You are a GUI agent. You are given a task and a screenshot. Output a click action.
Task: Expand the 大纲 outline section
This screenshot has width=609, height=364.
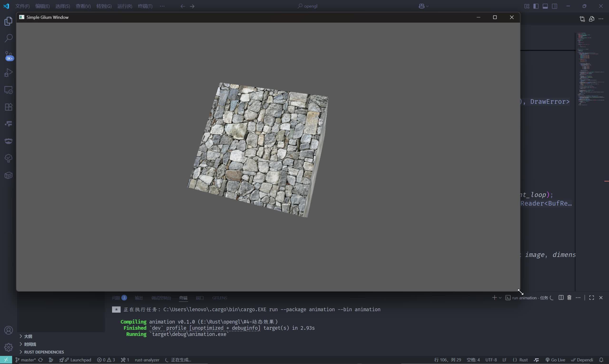pyautogui.click(x=28, y=336)
